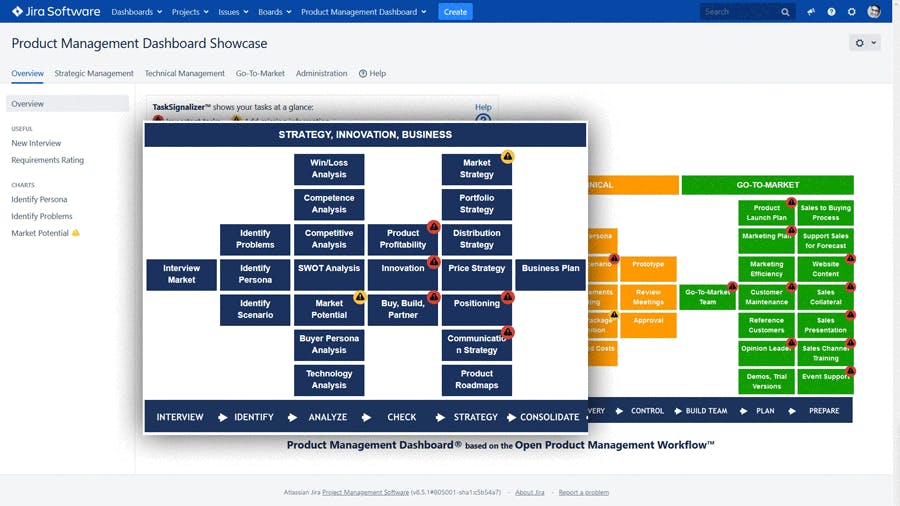Open the Jira administration gear icon
The image size is (900, 506).
tap(852, 11)
